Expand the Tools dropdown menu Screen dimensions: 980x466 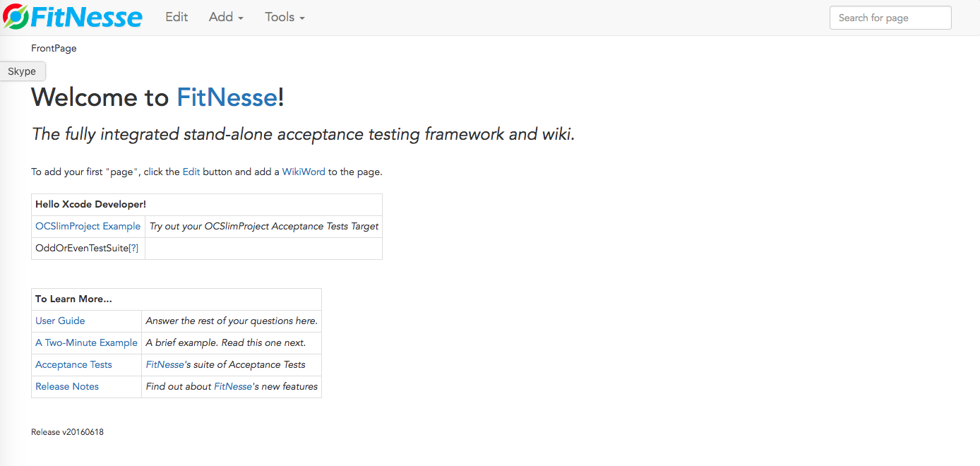pyautogui.click(x=285, y=17)
